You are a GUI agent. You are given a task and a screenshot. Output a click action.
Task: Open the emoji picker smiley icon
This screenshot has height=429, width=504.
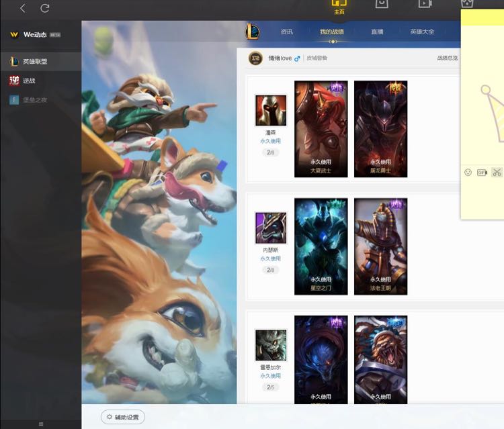pos(468,173)
